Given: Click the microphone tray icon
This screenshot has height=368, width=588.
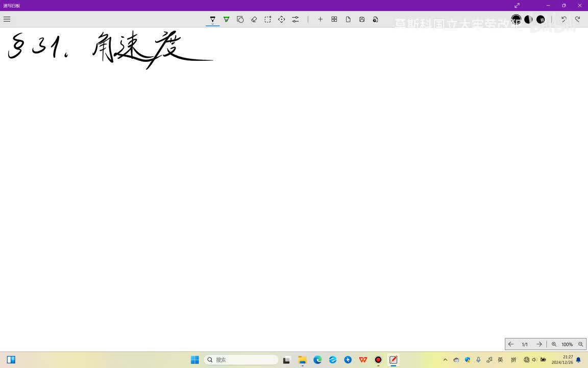Looking at the screenshot, I should (478, 360).
